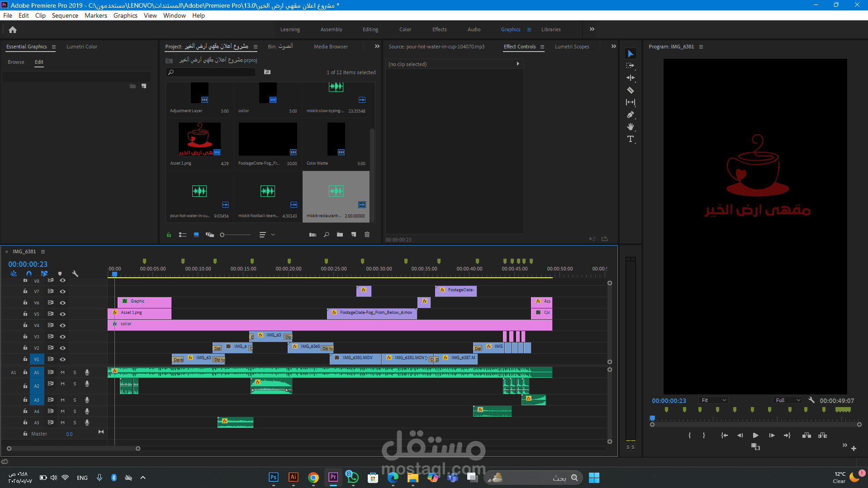Click Mark Out button in Program monitor

click(704, 436)
